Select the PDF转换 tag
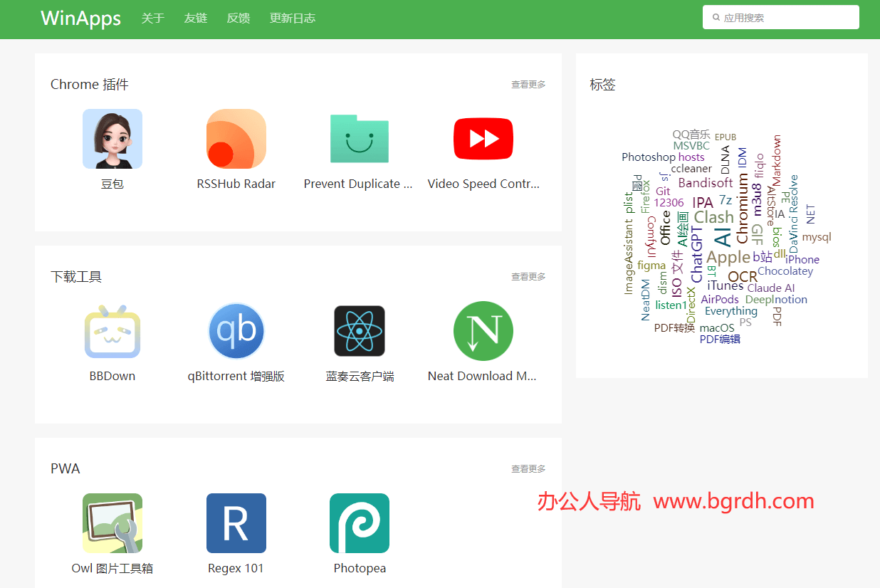This screenshot has height=588, width=880. point(674,328)
